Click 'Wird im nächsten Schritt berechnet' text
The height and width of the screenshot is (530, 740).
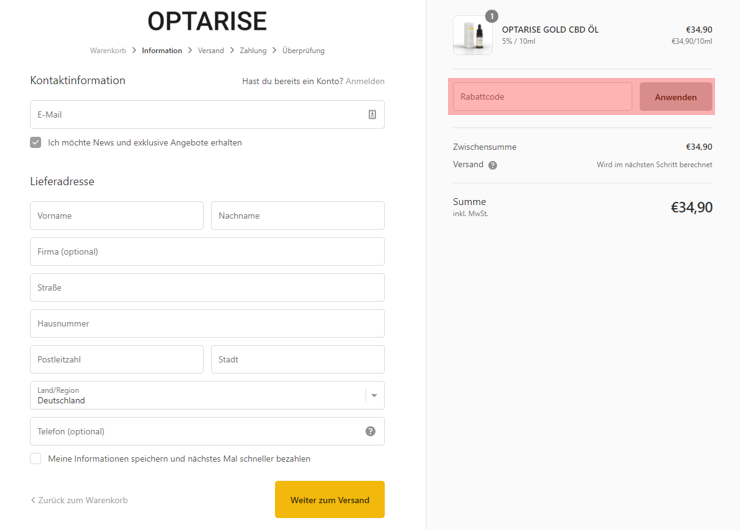[655, 165]
